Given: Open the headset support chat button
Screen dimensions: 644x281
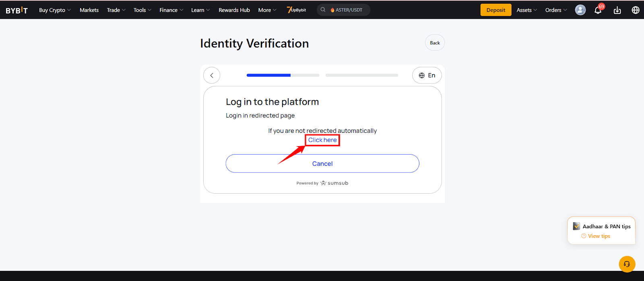Looking at the screenshot, I should 627,264.
